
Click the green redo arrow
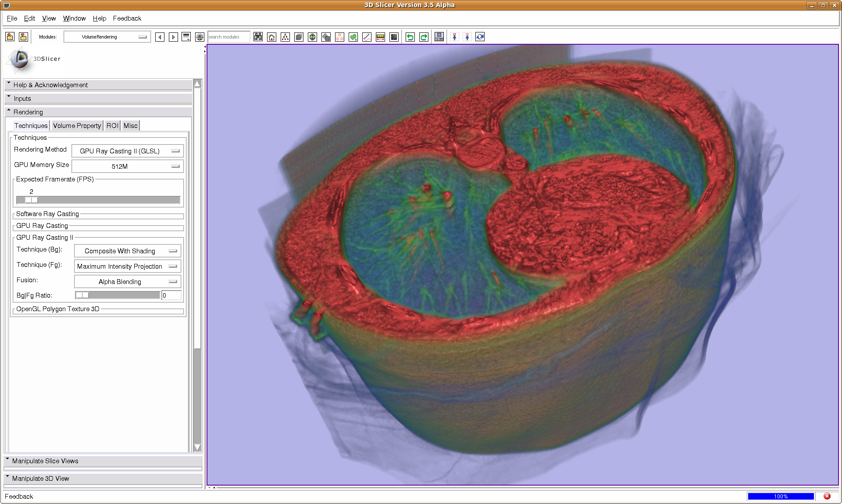click(424, 37)
